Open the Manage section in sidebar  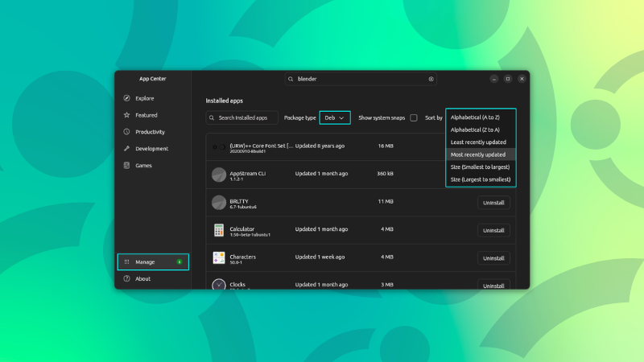[153, 261]
